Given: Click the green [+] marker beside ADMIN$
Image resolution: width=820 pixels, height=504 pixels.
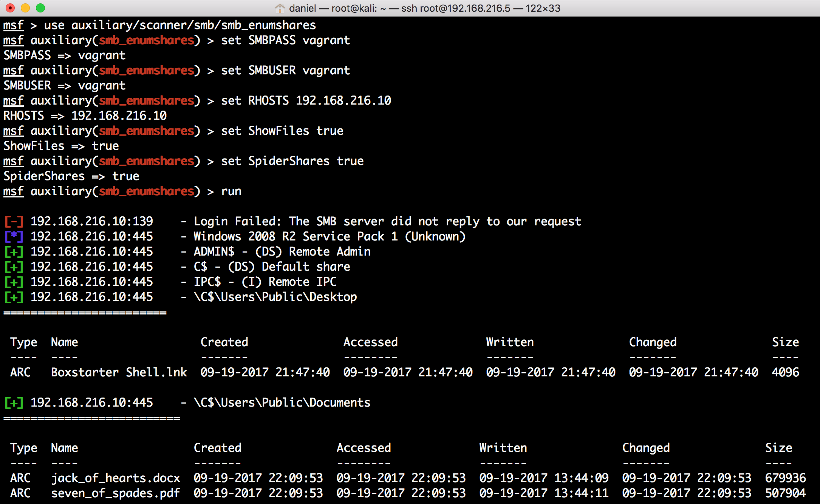Looking at the screenshot, I should (x=14, y=251).
